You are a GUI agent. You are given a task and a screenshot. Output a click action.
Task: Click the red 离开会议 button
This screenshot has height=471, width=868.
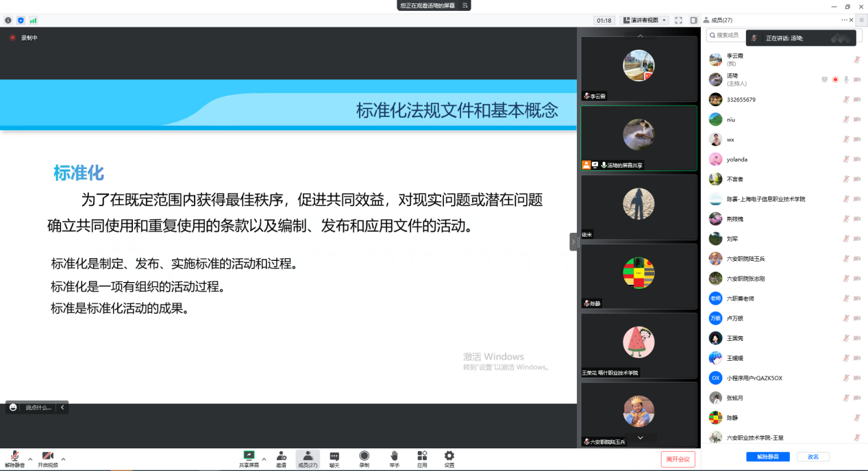pos(678,459)
